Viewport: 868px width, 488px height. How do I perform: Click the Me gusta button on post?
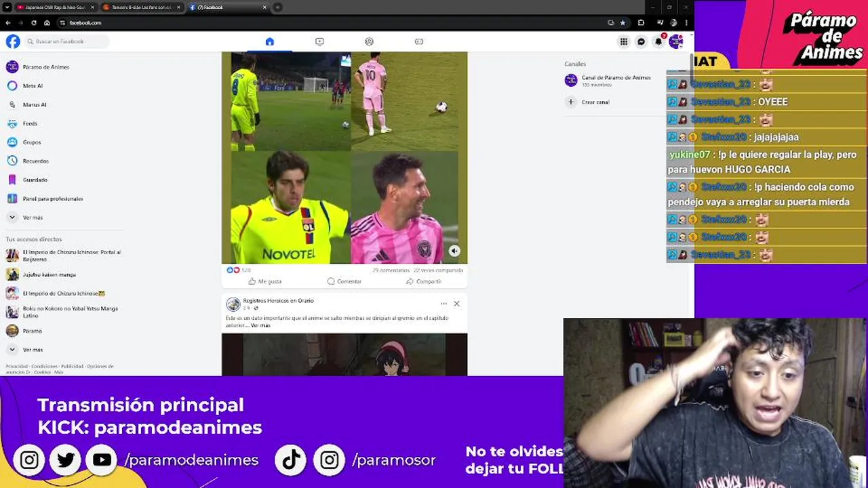(265, 281)
